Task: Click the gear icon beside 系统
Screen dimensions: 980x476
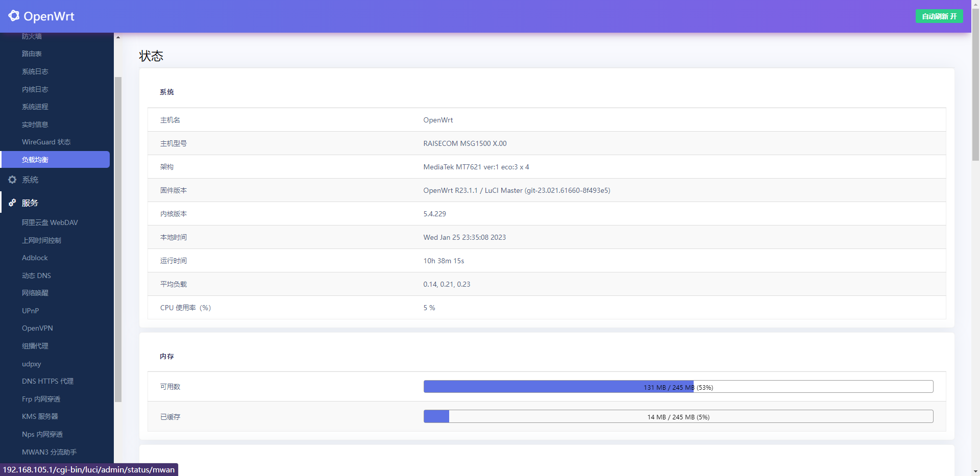Action: [x=12, y=180]
